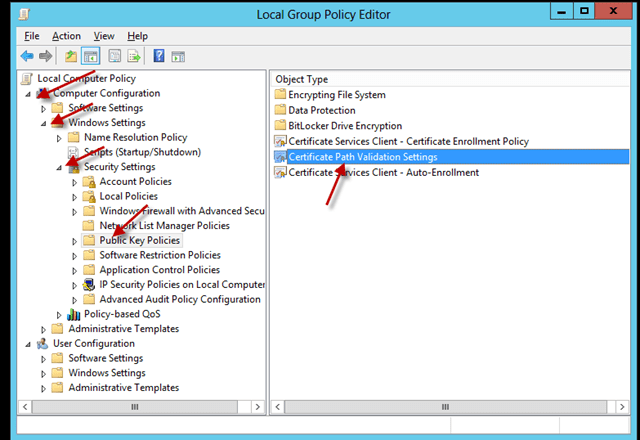Click the Name Resolution Policy folder icon
640x440 pixels.
pyautogui.click(x=73, y=137)
